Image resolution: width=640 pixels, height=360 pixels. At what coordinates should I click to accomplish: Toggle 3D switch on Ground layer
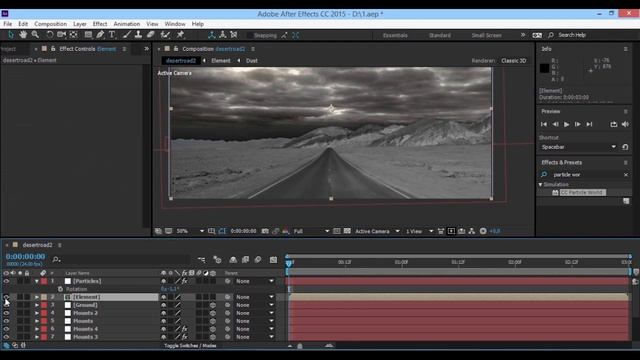tap(213, 305)
